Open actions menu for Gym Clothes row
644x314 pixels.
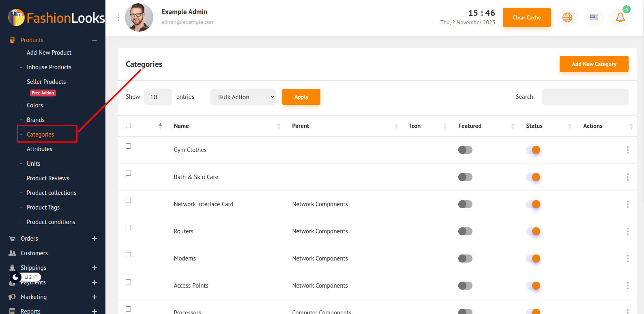[627, 150]
